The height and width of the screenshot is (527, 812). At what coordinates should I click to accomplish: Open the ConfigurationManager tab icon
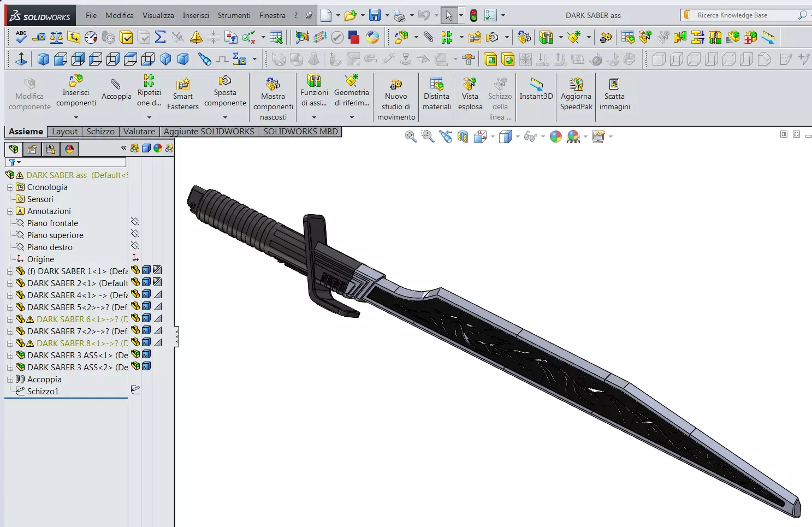(51, 149)
